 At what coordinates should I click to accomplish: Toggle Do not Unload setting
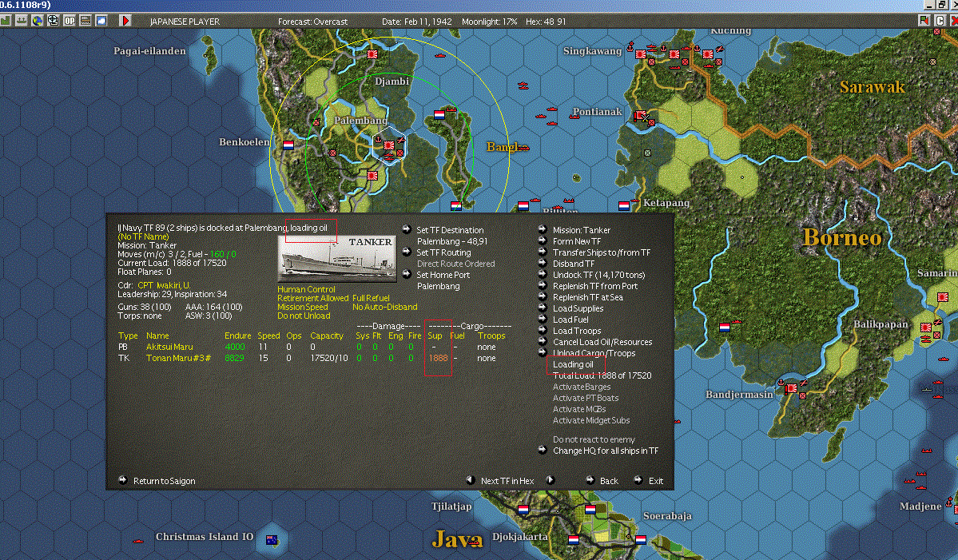pos(304,316)
